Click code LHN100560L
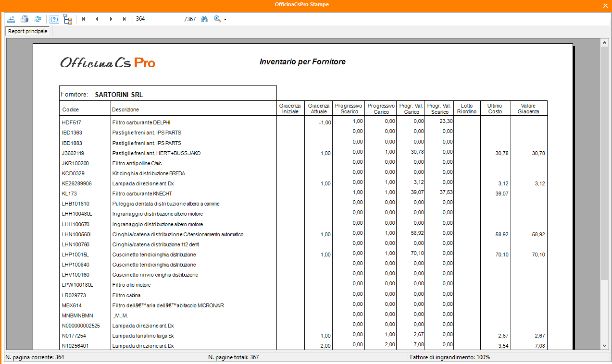 pyautogui.click(x=77, y=234)
